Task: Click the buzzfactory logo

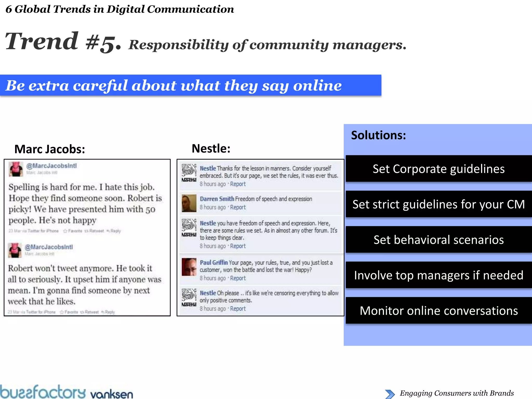Action: coord(43,392)
